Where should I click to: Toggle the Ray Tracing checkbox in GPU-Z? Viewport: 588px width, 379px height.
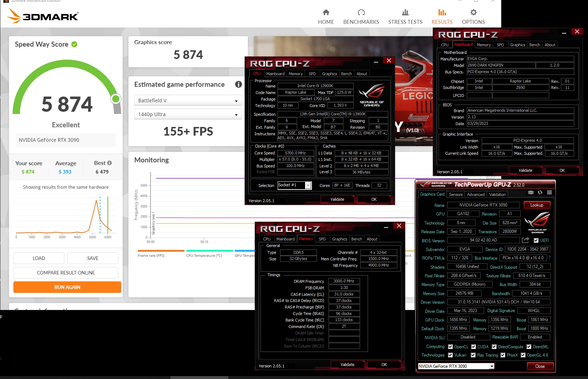point(473,355)
